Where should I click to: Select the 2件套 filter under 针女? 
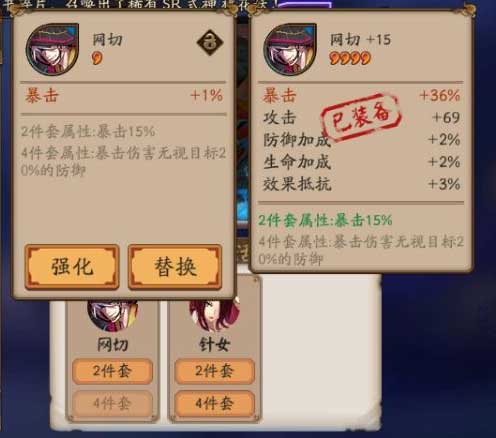coord(215,371)
